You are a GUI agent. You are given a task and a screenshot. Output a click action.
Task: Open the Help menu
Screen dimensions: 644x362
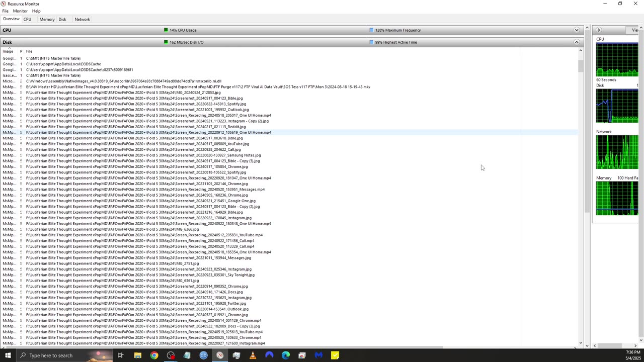(x=36, y=11)
